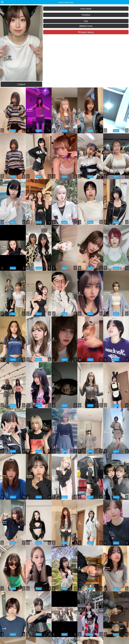This screenshot has height=644, width=129.
Task: Open the narrow alley video thumbnail
Action: coord(116,431)
